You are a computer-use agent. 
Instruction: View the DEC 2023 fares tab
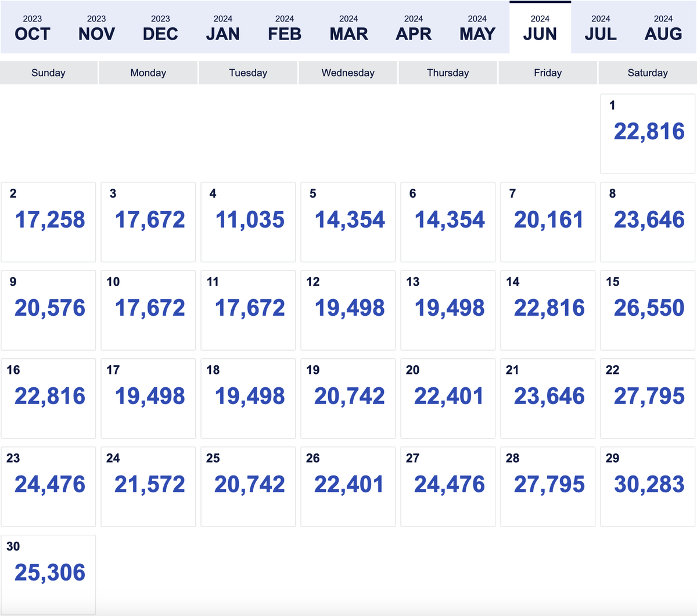(160, 26)
